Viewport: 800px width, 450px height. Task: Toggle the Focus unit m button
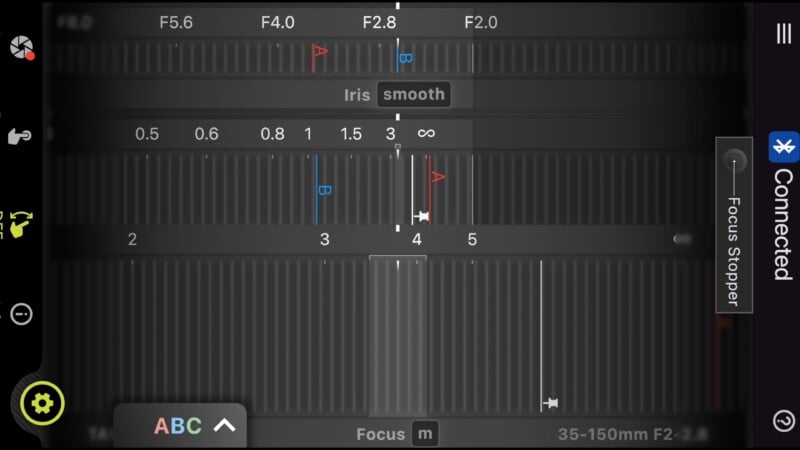coord(426,434)
